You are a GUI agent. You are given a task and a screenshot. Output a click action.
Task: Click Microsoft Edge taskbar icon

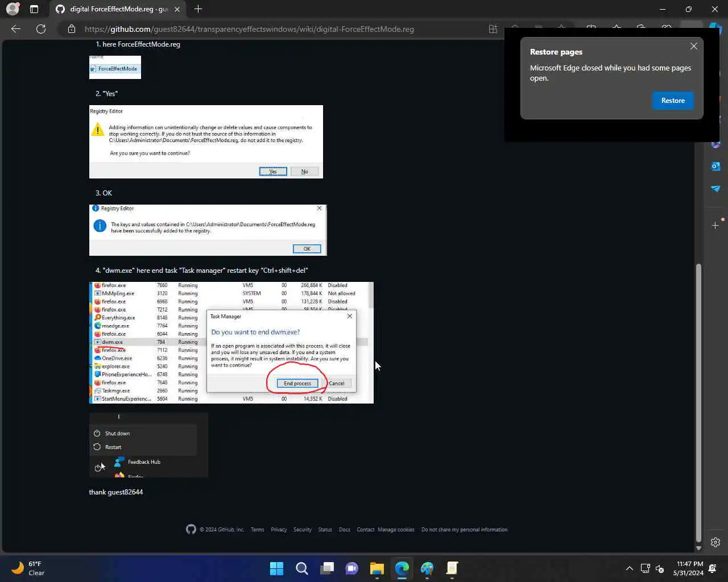pyautogui.click(x=402, y=568)
